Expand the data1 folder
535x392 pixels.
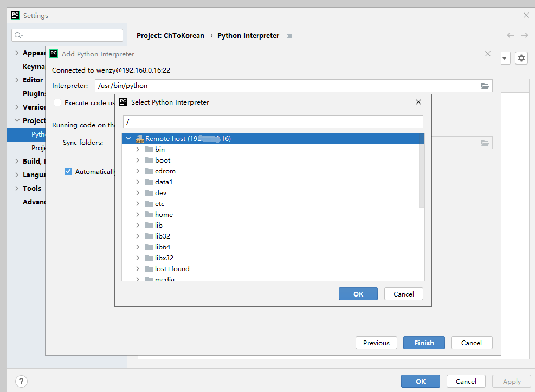pyautogui.click(x=138, y=182)
